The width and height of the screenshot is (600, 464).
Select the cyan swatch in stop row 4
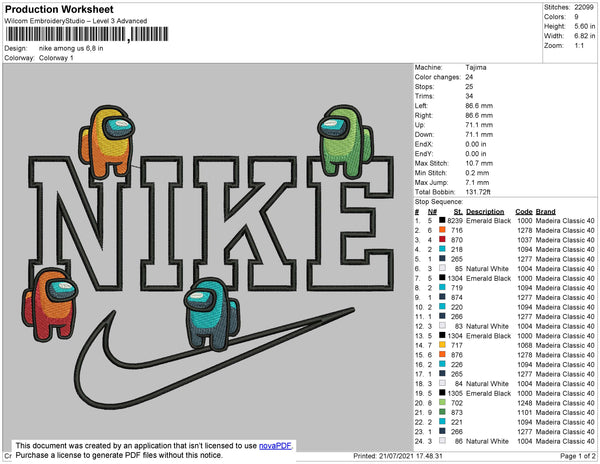pyautogui.click(x=442, y=249)
